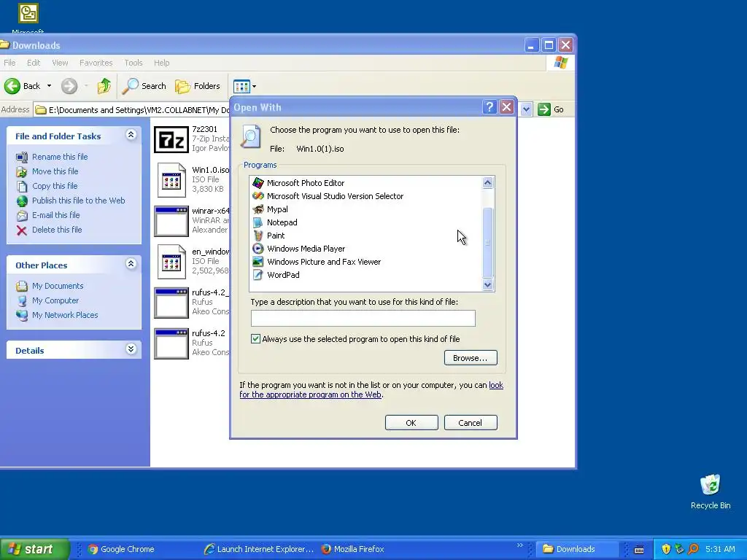This screenshot has height=560, width=747.
Task: Select the rufus-4.2_ file icon
Action: 171,303
